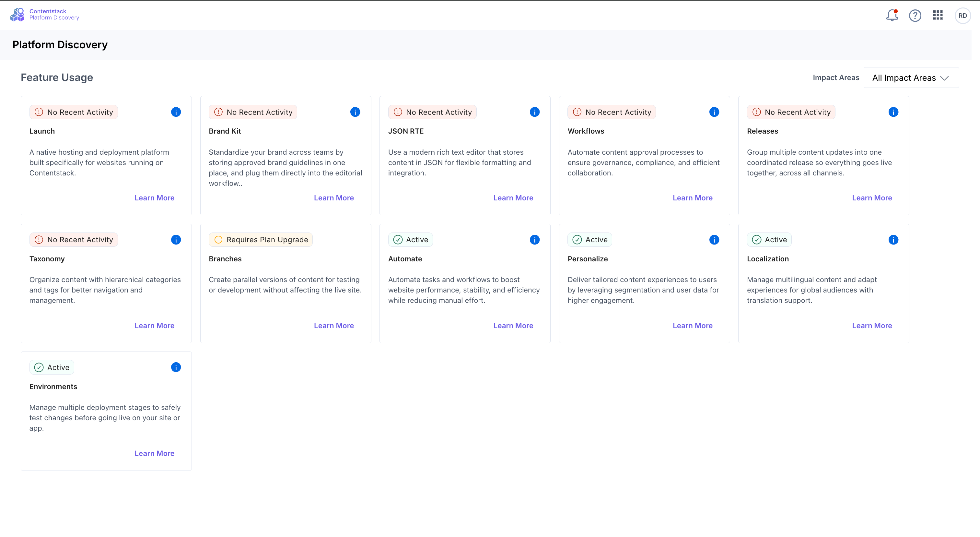Click the Localization card title
Screen dimensions: 980x537
768,259
